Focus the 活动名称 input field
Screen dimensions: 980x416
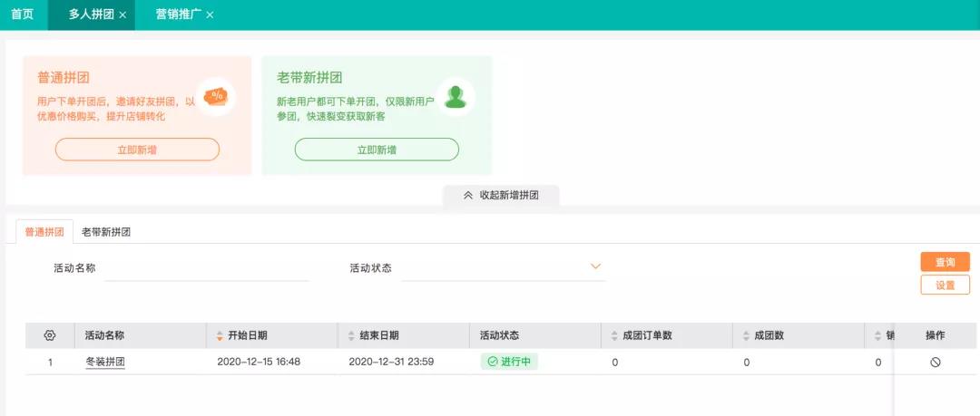[207, 268]
